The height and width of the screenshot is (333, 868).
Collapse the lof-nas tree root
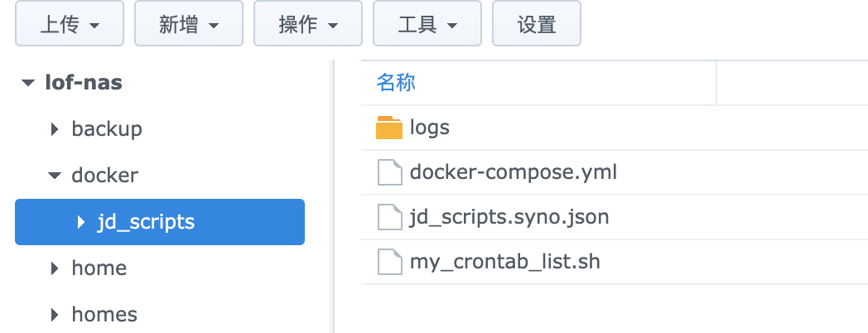click(x=29, y=83)
